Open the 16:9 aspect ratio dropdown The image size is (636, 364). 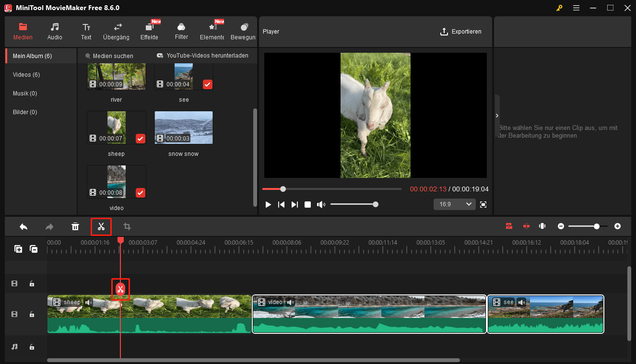coord(454,204)
